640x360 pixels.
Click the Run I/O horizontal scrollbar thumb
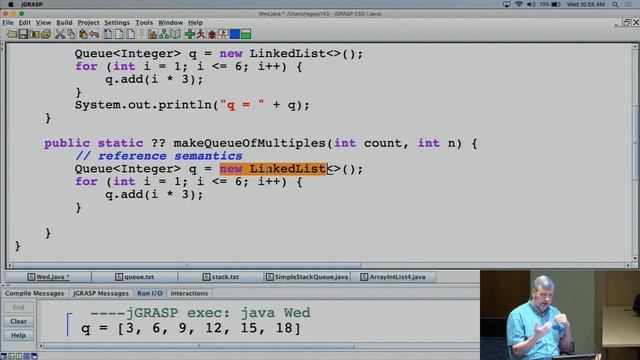click(199, 346)
